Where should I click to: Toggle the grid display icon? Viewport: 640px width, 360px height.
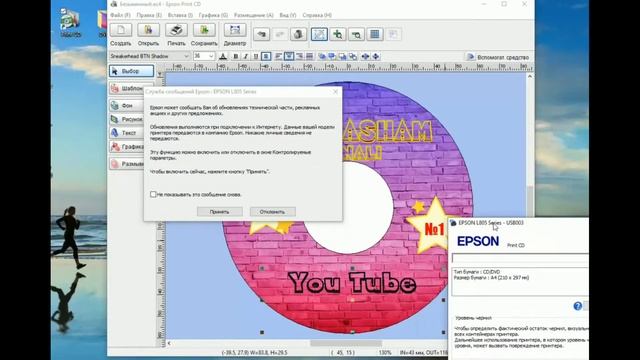[375, 34]
